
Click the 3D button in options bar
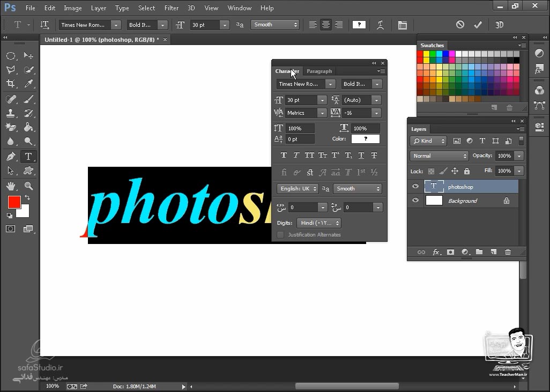[499, 25]
